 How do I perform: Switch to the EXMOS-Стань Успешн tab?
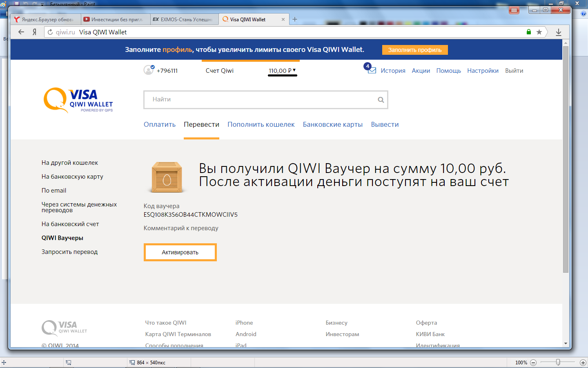pos(184,19)
